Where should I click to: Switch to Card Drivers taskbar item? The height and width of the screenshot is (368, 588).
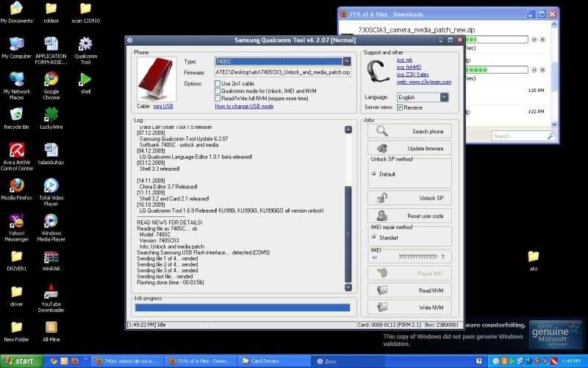pos(274,361)
